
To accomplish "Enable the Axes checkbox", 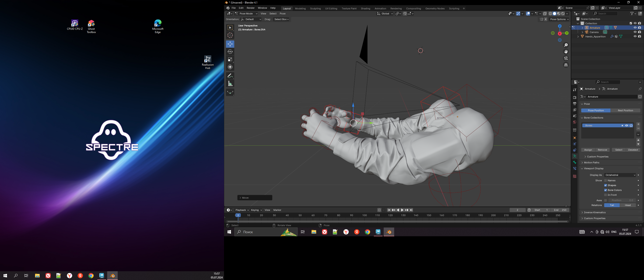I will (605, 201).
